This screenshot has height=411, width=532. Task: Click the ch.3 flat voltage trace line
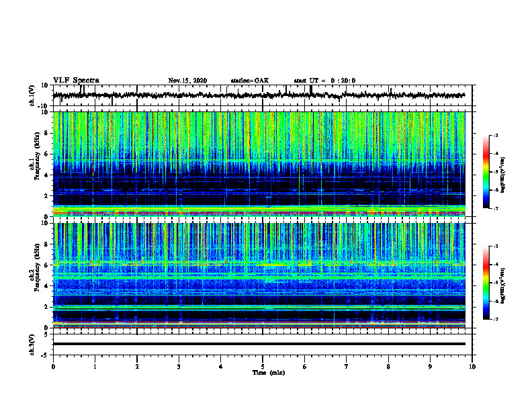(x=259, y=344)
